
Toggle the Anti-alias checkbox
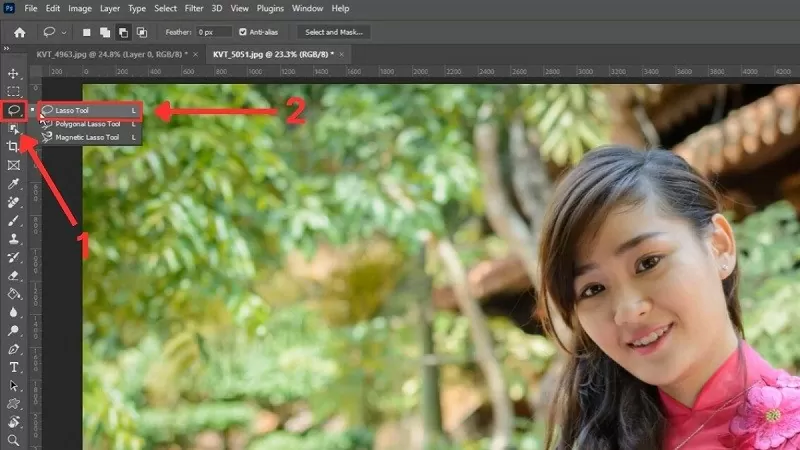[x=243, y=32]
